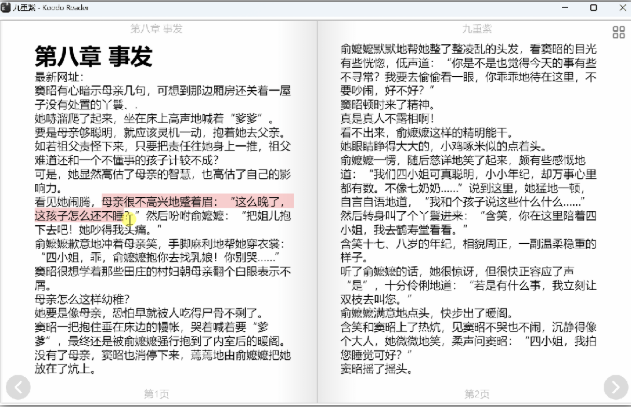Click the line 看不出来,俞嬷嬷这样的精明能干。
The height and width of the screenshot is (407, 631).
click(427, 132)
